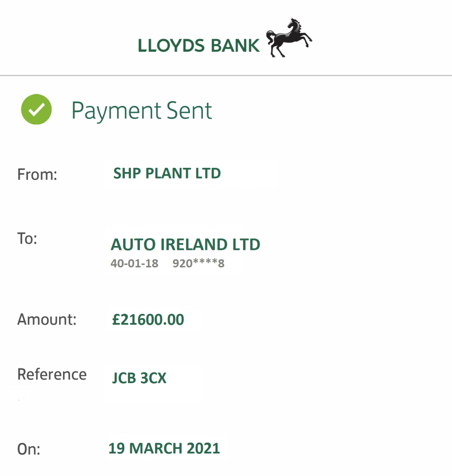
Task: Click the Reference label
Action: tap(52, 374)
